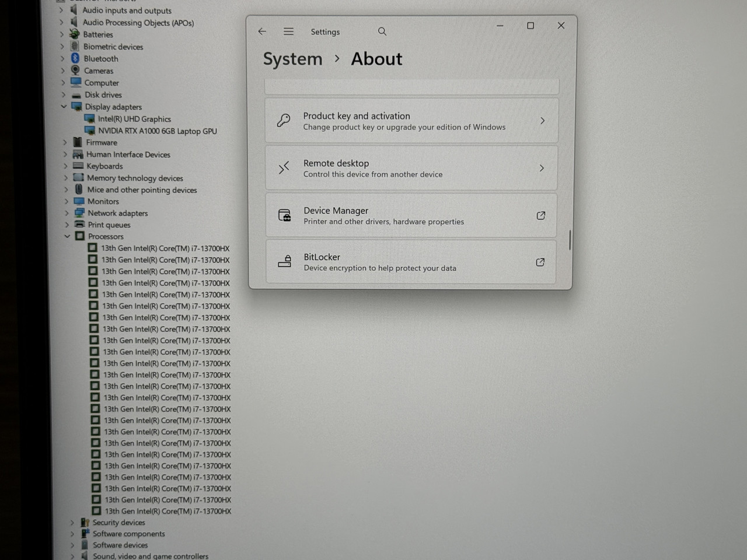The image size is (747, 560).
Task: Click the BitLocker lock icon
Action: pyautogui.click(x=285, y=261)
